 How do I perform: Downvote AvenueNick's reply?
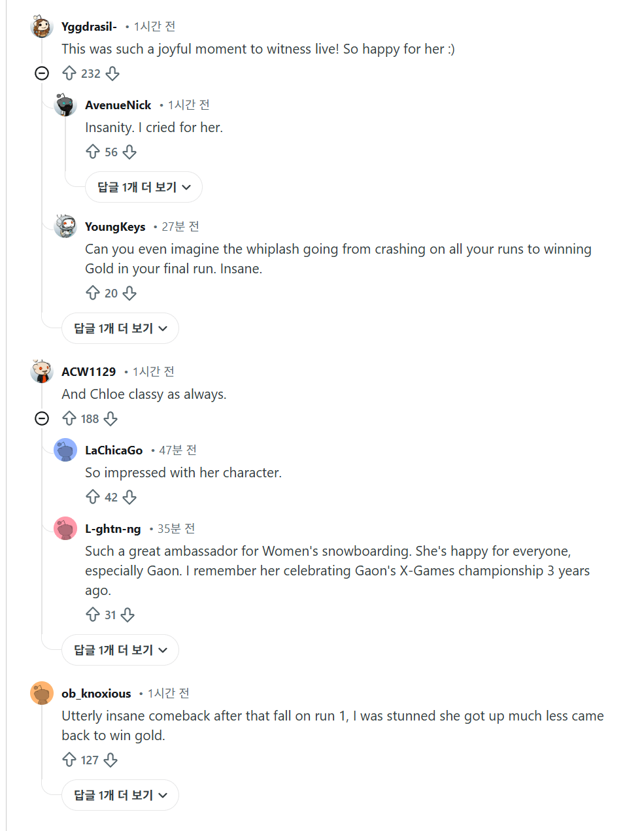click(129, 152)
